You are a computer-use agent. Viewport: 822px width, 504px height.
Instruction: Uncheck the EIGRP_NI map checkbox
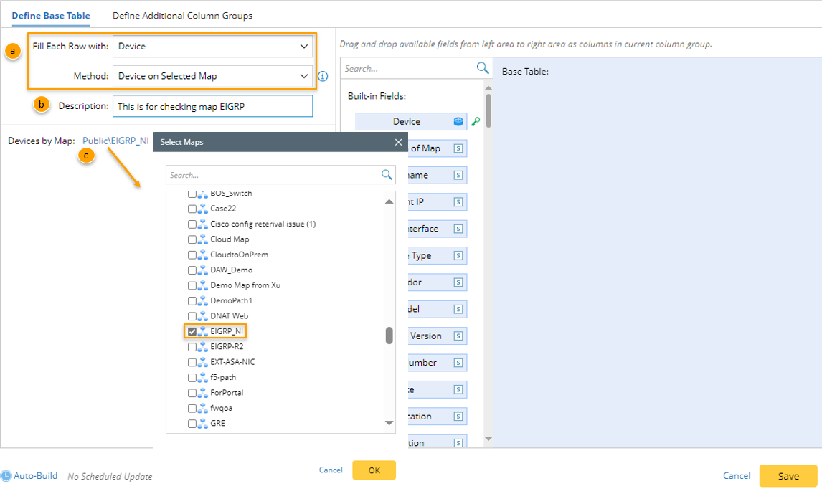click(x=192, y=331)
